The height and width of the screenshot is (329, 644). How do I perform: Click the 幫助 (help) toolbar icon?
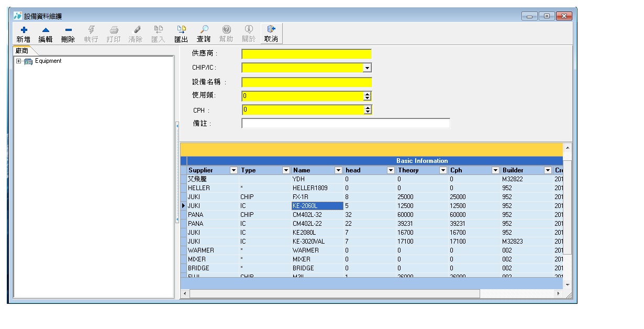click(x=226, y=30)
